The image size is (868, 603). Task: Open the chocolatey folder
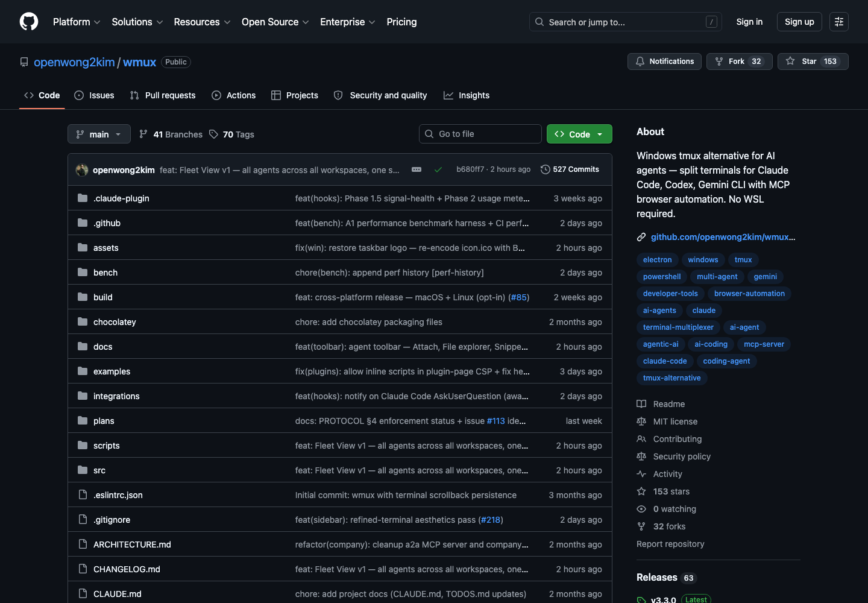[115, 321]
